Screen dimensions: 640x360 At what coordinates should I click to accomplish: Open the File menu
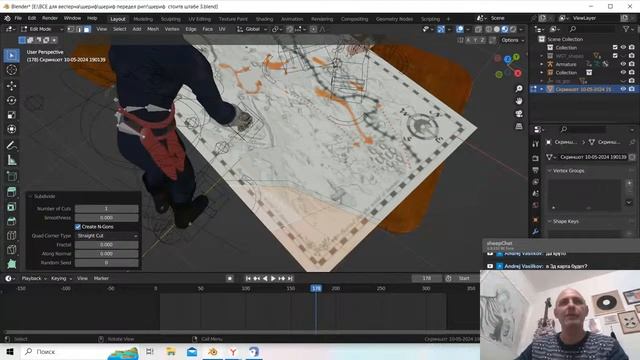(x=18, y=18)
